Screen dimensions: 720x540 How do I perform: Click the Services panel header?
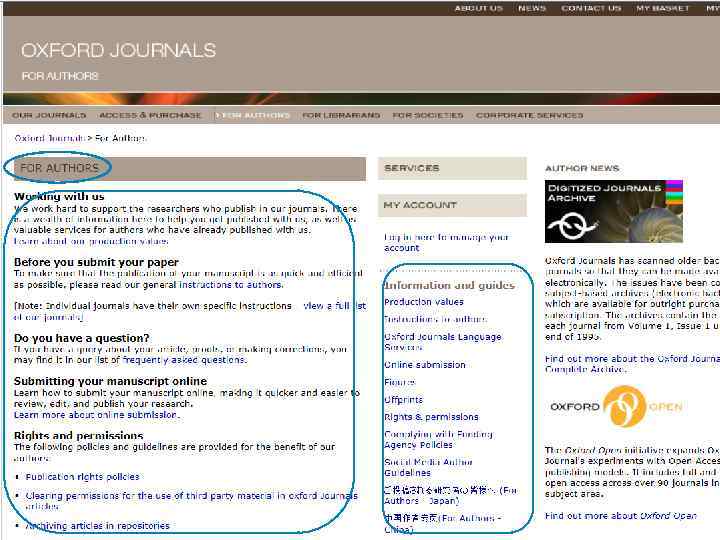point(452,168)
